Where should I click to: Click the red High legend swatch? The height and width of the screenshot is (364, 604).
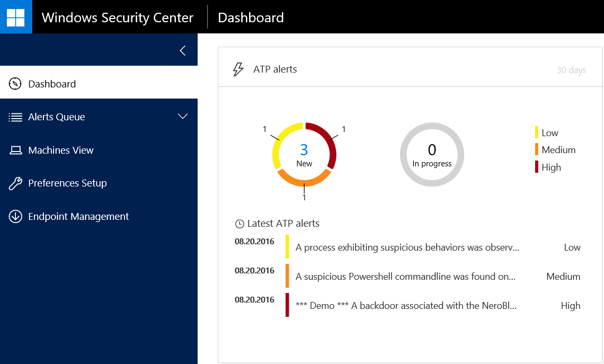537,167
